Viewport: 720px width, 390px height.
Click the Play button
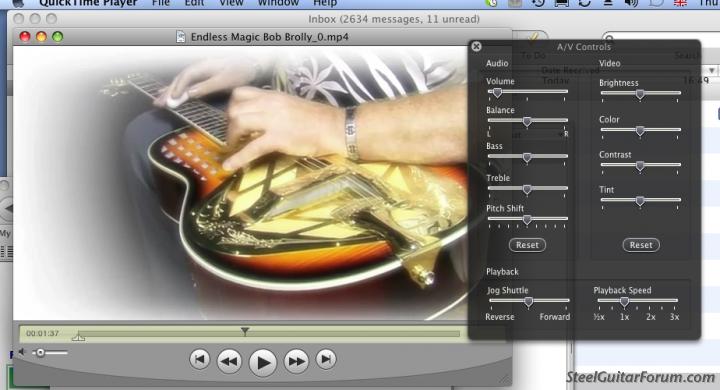pyautogui.click(x=263, y=362)
